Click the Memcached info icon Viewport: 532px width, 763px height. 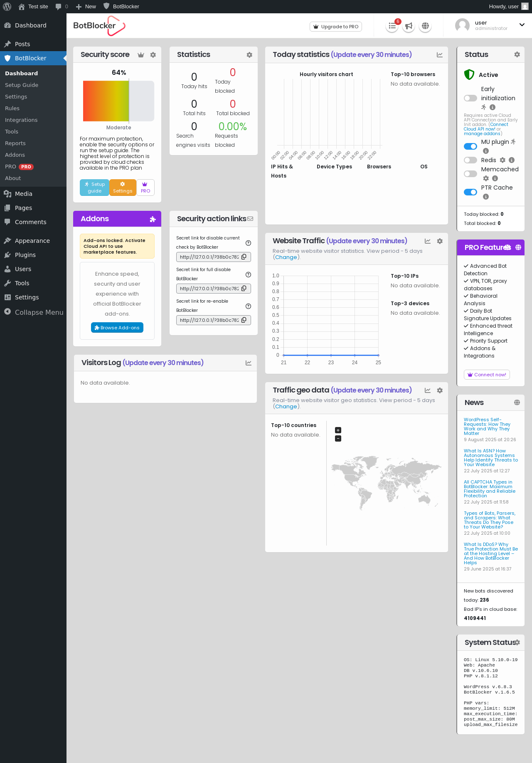tap(495, 178)
